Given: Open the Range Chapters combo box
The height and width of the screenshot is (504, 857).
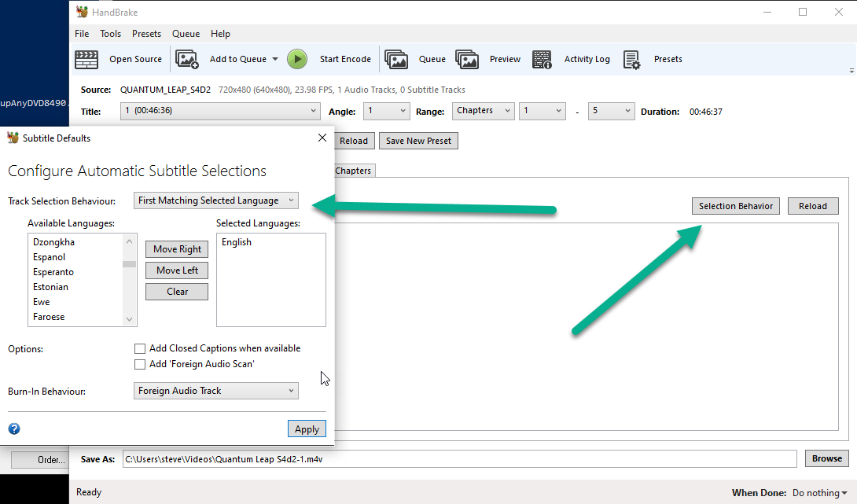Looking at the screenshot, I should (484, 111).
